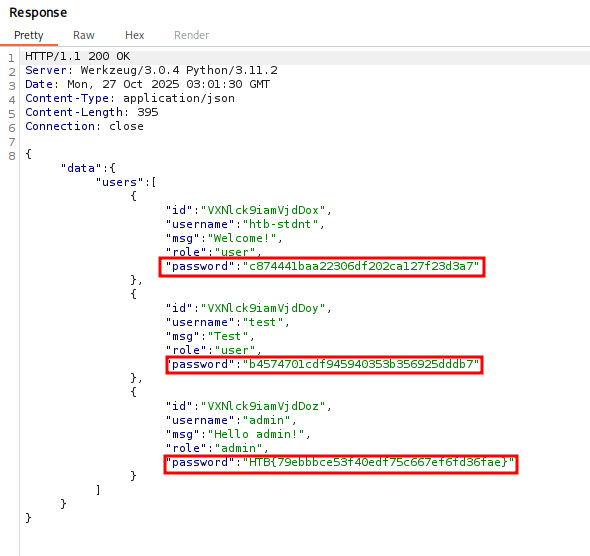The image size is (590, 556).
Task: Select the id value VXNlck9iamVjdDoz
Action: (263, 406)
